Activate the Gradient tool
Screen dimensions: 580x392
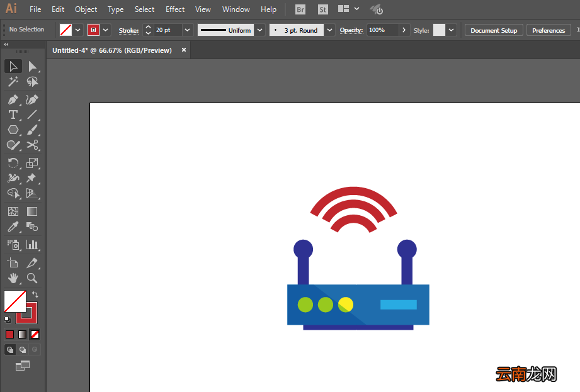(x=32, y=211)
